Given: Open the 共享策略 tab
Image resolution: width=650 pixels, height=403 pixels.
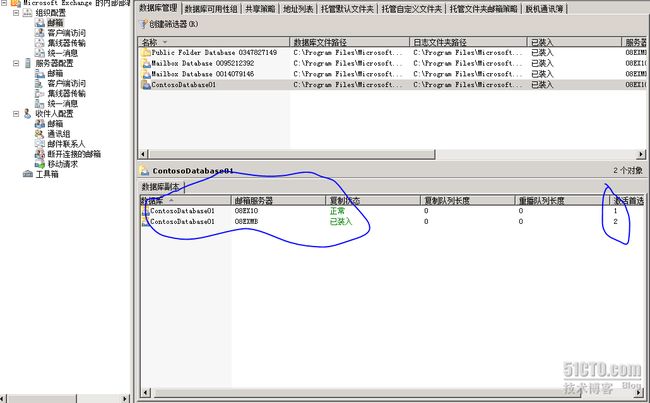Looking at the screenshot, I should click(260, 9).
